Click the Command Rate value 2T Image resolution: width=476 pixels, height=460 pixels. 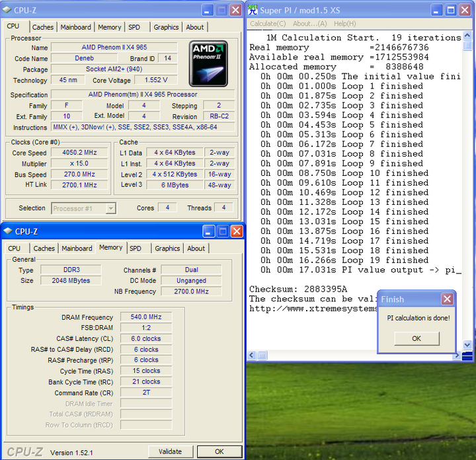click(146, 393)
